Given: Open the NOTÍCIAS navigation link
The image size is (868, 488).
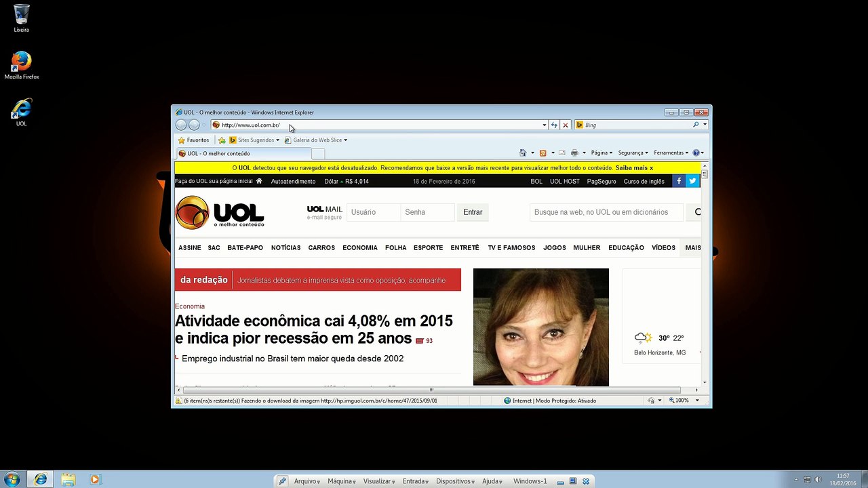Looking at the screenshot, I should click(285, 247).
